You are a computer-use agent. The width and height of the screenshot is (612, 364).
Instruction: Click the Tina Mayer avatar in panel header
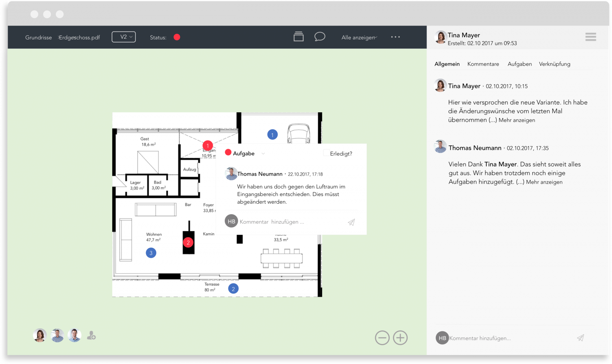tap(441, 37)
